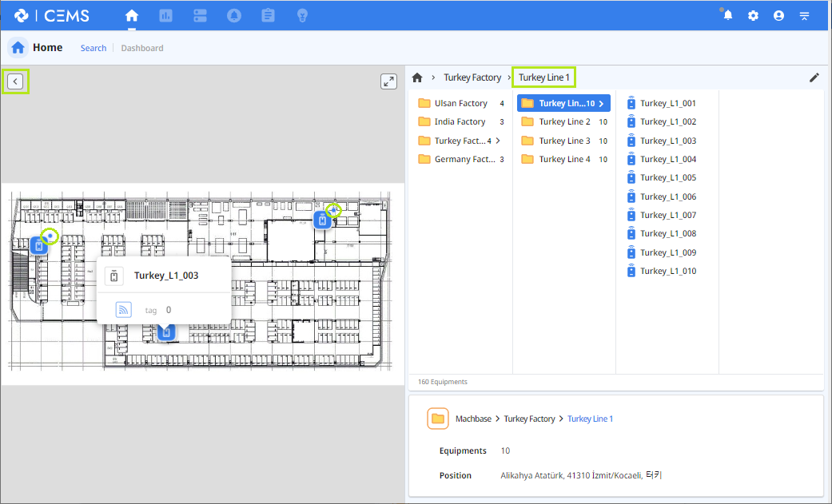
Task: Select equipment Turkey_L1_005
Action: point(667,177)
